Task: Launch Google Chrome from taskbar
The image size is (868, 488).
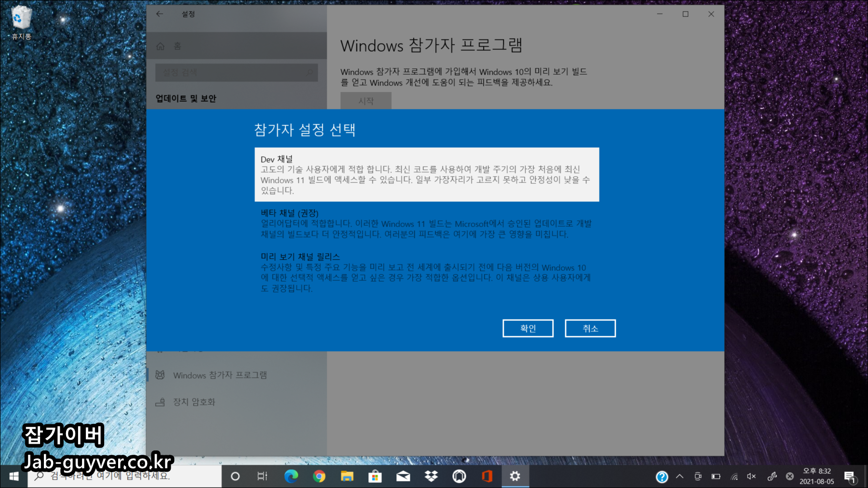Action: click(319, 476)
